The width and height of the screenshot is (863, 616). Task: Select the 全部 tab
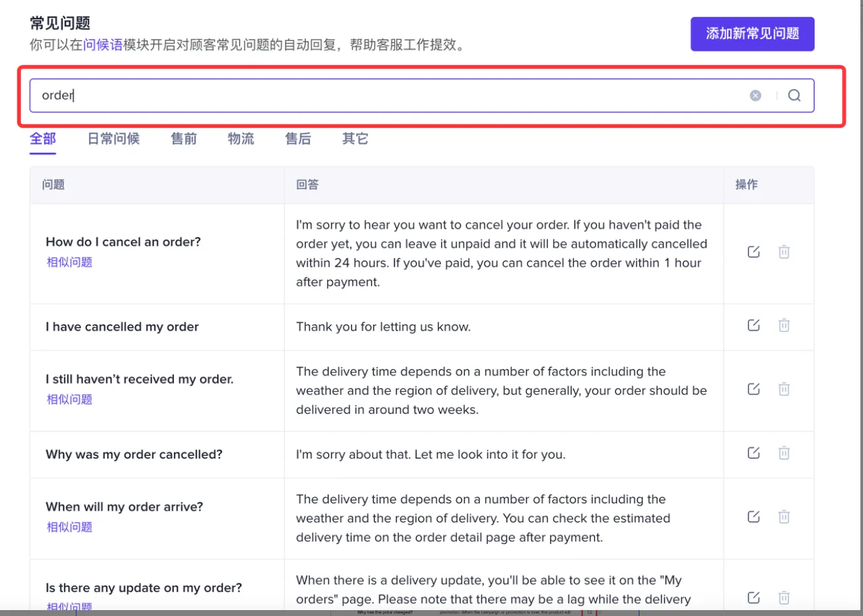coord(43,139)
